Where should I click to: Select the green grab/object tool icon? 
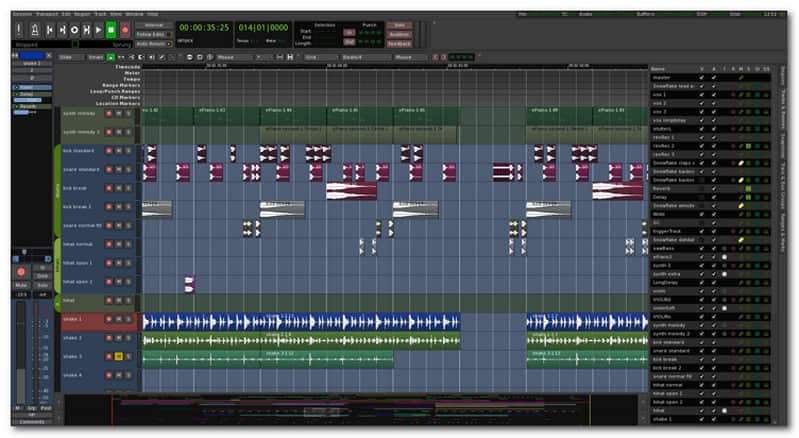(111, 57)
